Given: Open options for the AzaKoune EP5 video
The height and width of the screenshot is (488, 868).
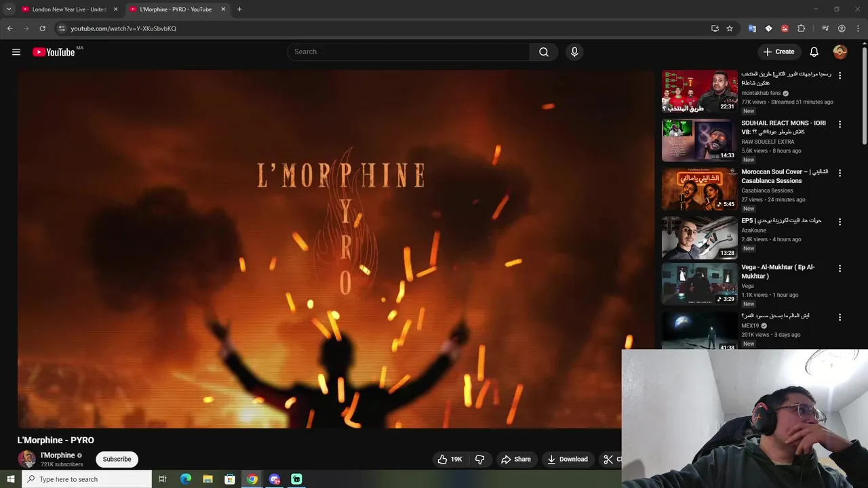Looking at the screenshot, I should (840, 222).
